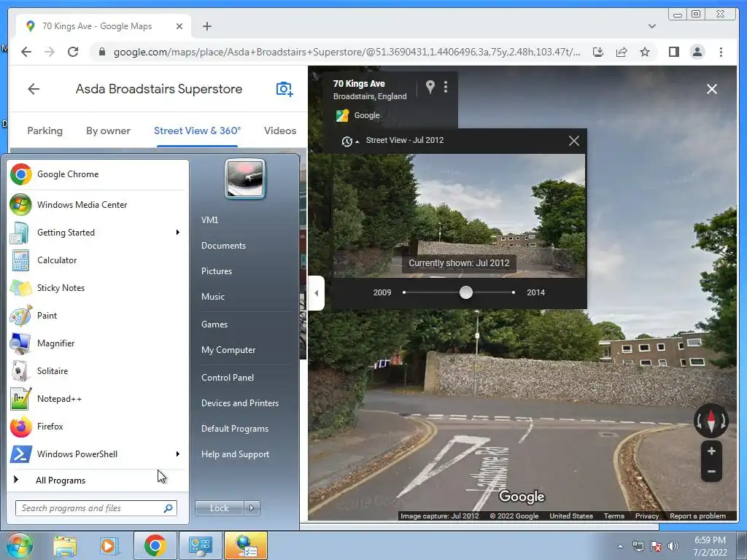Expand Getting Started submenu arrow
This screenshot has width=747, height=560.
pyautogui.click(x=178, y=233)
